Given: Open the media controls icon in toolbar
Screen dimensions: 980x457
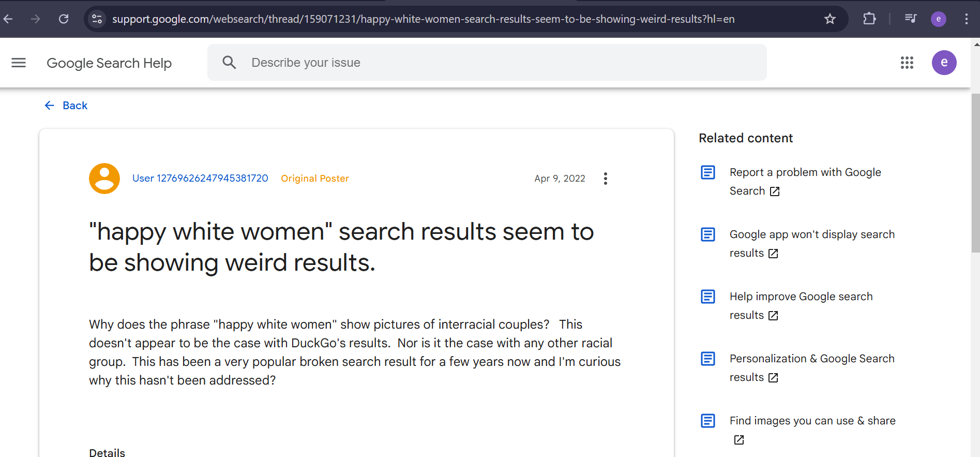Looking at the screenshot, I should (x=910, y=19).
